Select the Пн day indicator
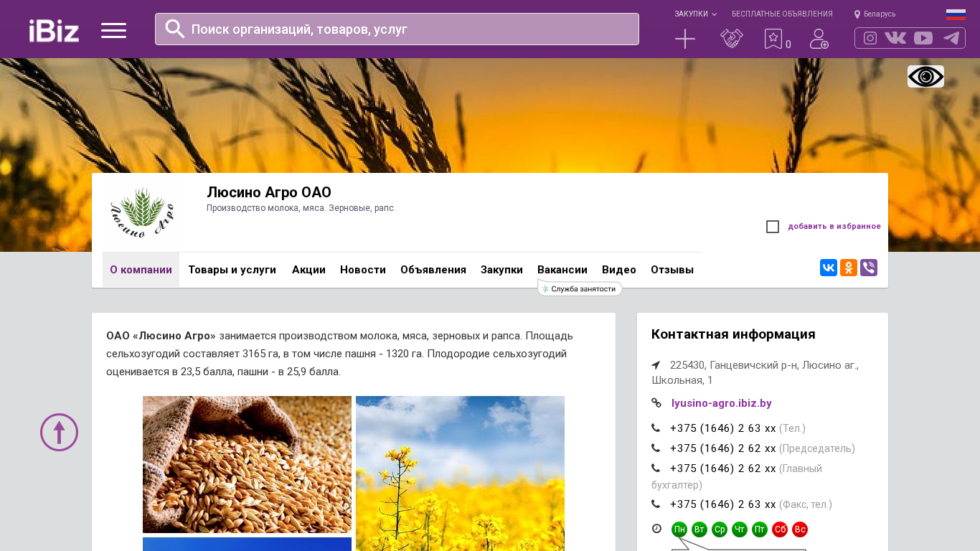The image size is (980, 551). pyautogui.click(x=679, y=529)
